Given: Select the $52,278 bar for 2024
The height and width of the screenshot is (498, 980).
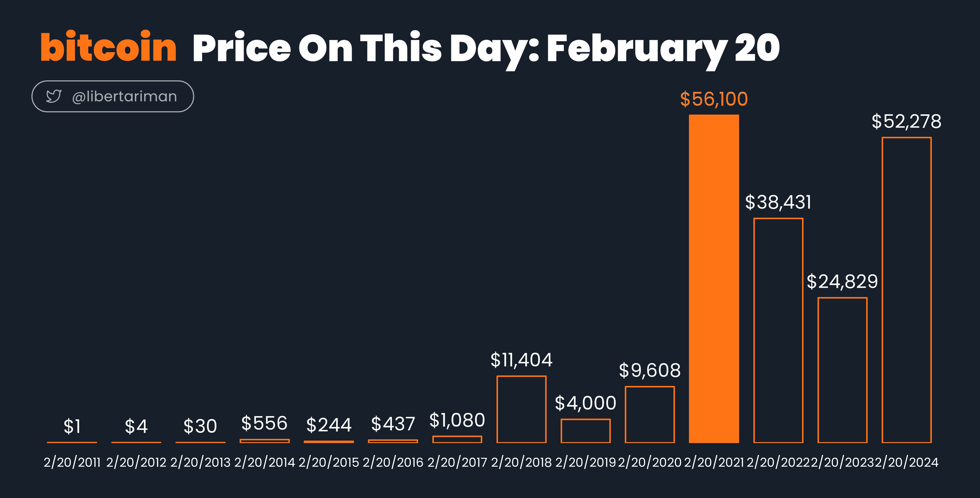Looking at the screenshot, I should pyautogui.click(x=907, y=290).
